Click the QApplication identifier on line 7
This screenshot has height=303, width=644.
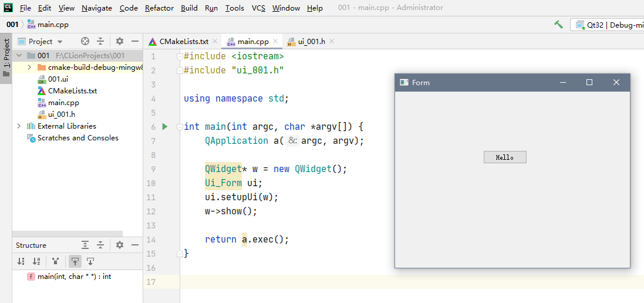coord(237,141)
